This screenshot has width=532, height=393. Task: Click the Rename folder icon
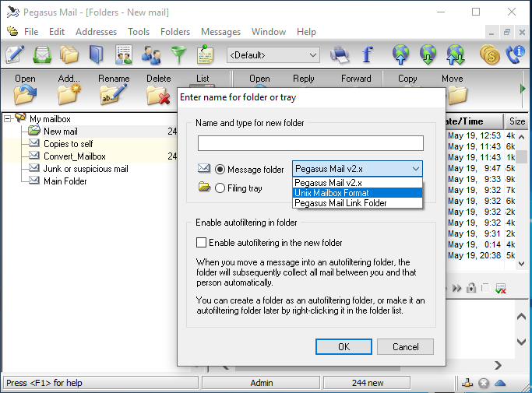(114, 95)
